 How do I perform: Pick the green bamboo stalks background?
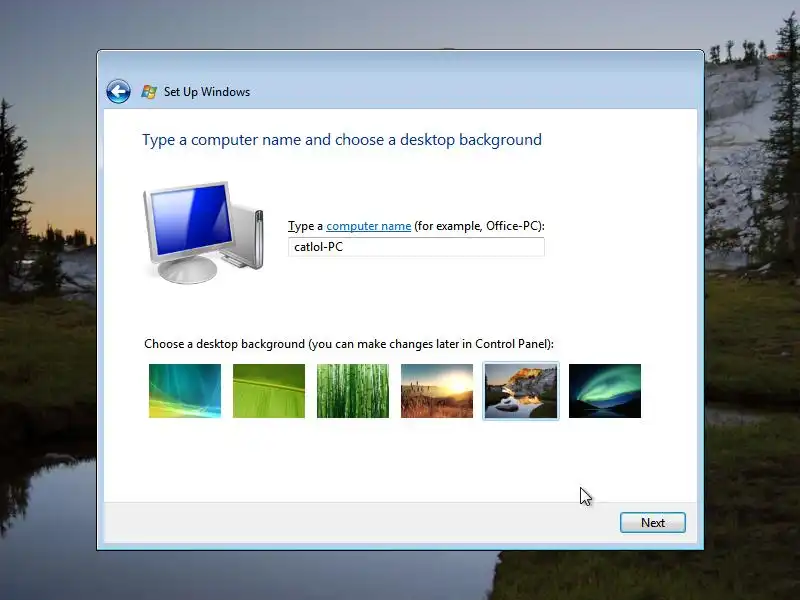(x=353, y=391)
